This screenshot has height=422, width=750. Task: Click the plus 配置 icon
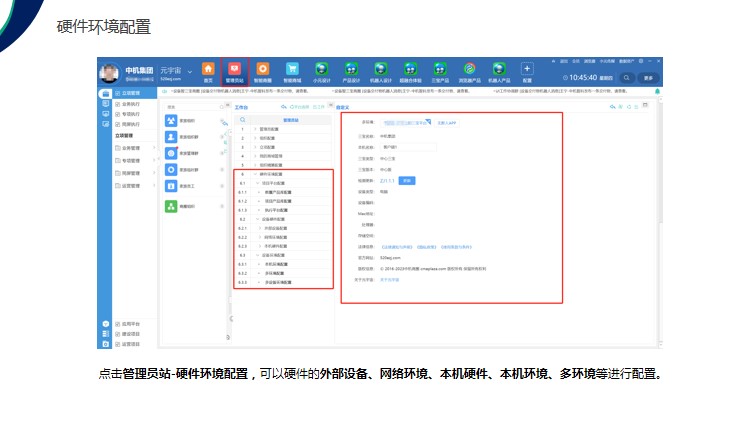point(527,69)
